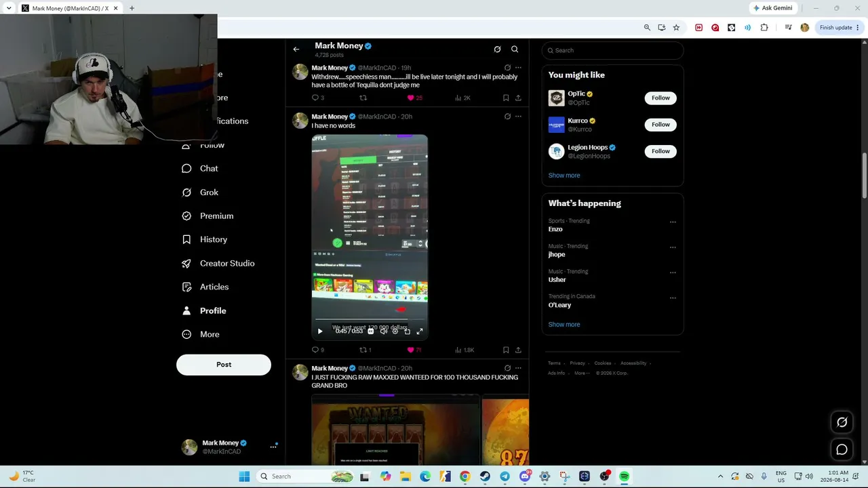Open options for the jhope trend
868x488 pixels.
[x=673, y=247]
